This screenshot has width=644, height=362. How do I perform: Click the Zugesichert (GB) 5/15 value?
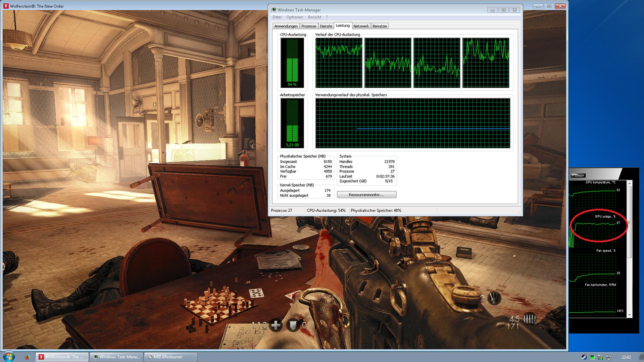pos(389,181)
